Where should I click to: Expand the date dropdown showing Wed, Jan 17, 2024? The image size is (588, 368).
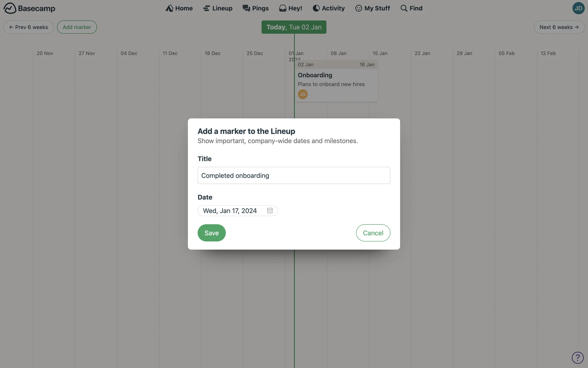click(x=238, y=211)
